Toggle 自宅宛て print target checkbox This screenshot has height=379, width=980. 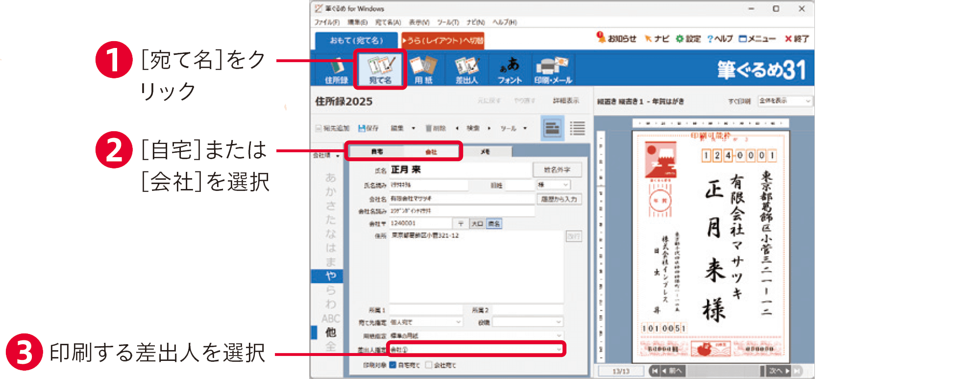(x=392, y=365)
